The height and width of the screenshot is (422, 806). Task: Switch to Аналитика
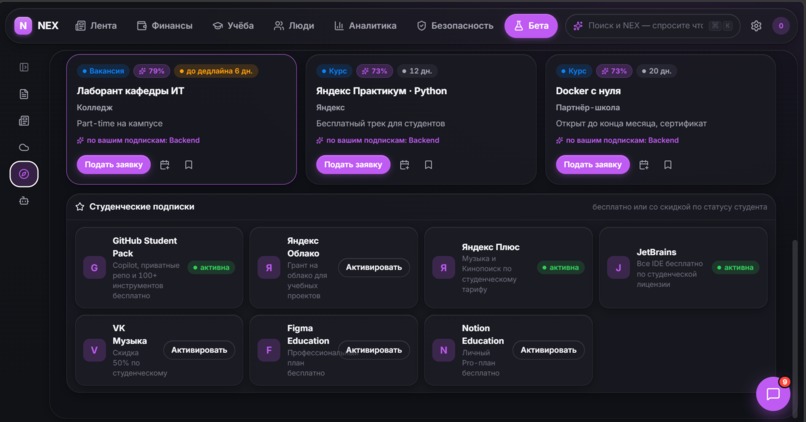pyautogui.click(x=365, y=25)
